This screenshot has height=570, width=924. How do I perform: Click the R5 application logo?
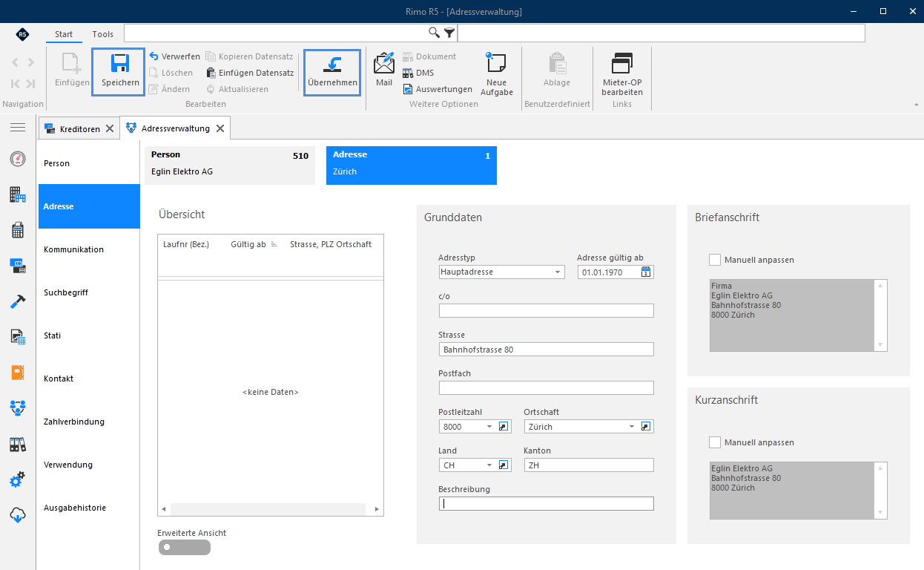click(22, 34)
